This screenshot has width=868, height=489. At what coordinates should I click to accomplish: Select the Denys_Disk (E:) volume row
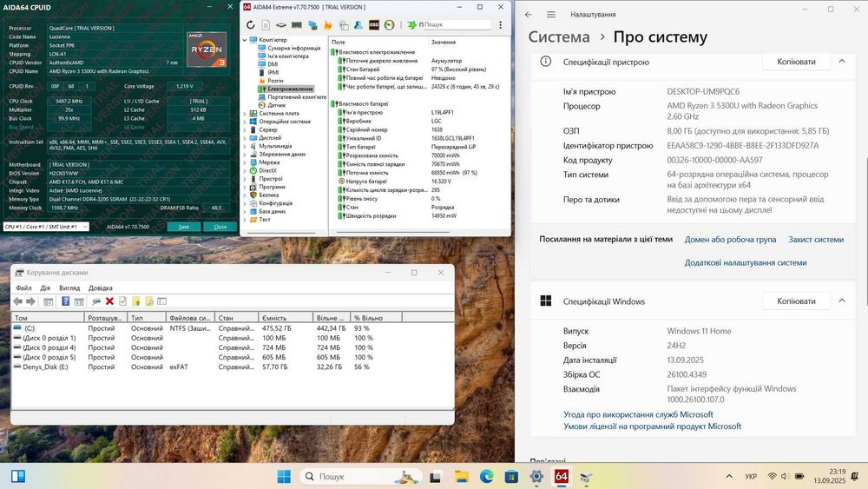tap(206, 367)
